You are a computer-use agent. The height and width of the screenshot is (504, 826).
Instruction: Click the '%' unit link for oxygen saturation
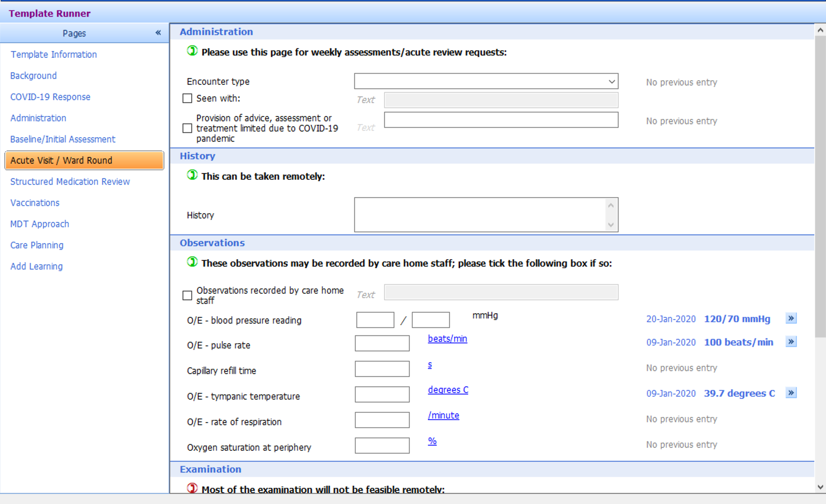(432, 441)
